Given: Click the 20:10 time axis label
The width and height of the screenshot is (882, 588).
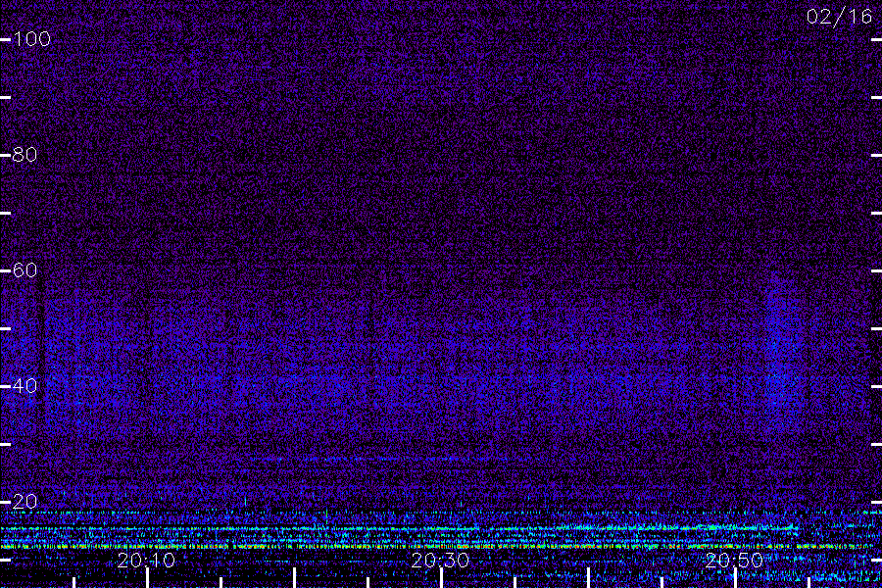Looking at the screenshot, I should click(x=146, y=560).
